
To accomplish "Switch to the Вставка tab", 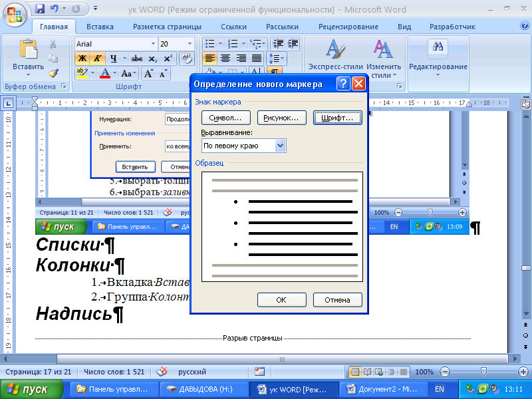I will (x=100, y=27).
